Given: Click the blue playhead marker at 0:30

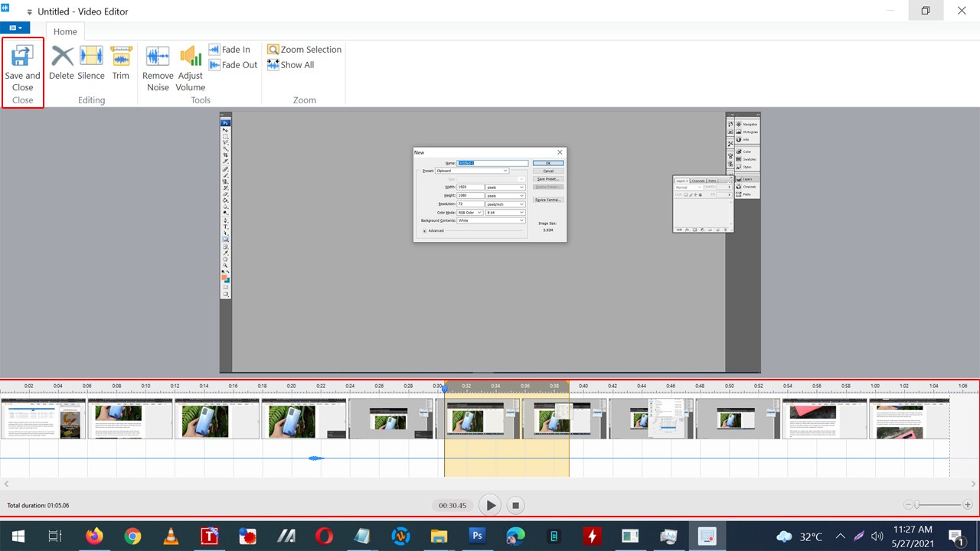Looking at the screenshot, I should pyautogui.click(x=444, y=390).
